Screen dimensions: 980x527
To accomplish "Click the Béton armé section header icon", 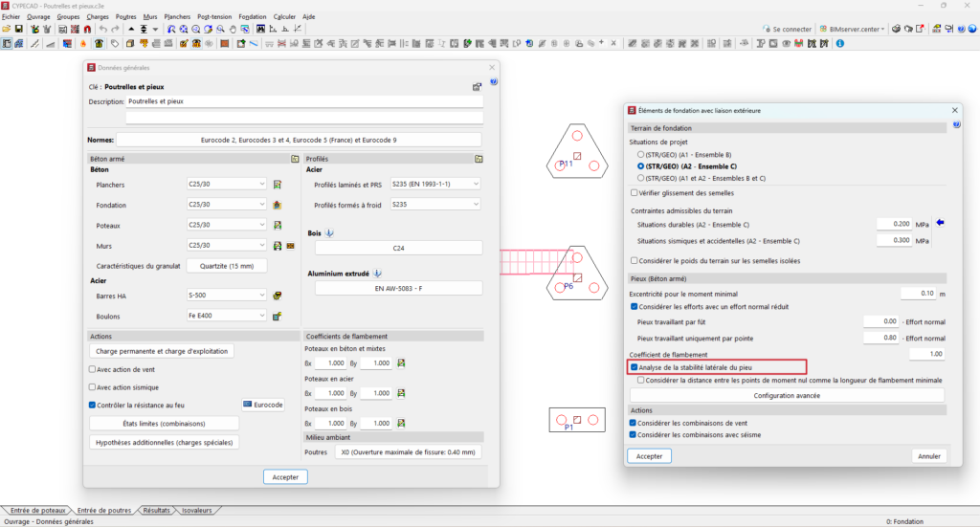I will [x=295, y=159].
